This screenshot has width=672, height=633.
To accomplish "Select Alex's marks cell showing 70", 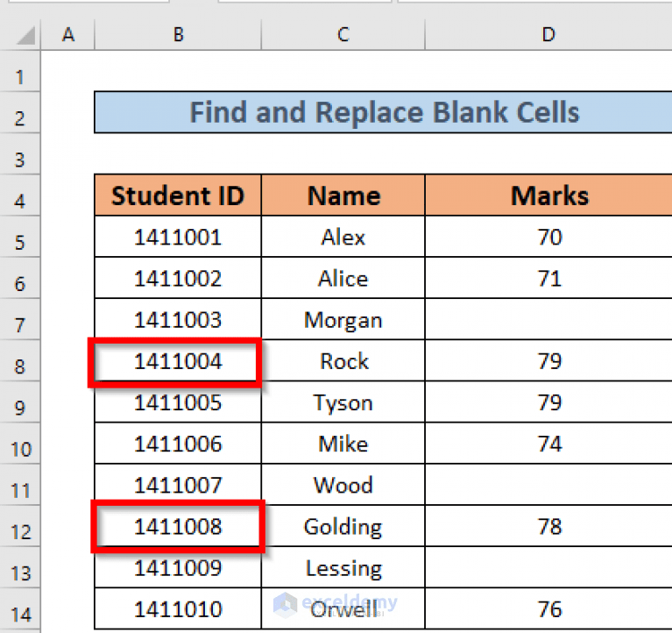I will pos(548,237).
